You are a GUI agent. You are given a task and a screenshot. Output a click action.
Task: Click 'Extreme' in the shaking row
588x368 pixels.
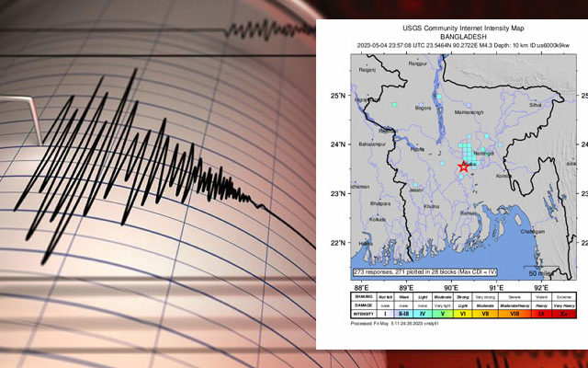pos(563,296)
